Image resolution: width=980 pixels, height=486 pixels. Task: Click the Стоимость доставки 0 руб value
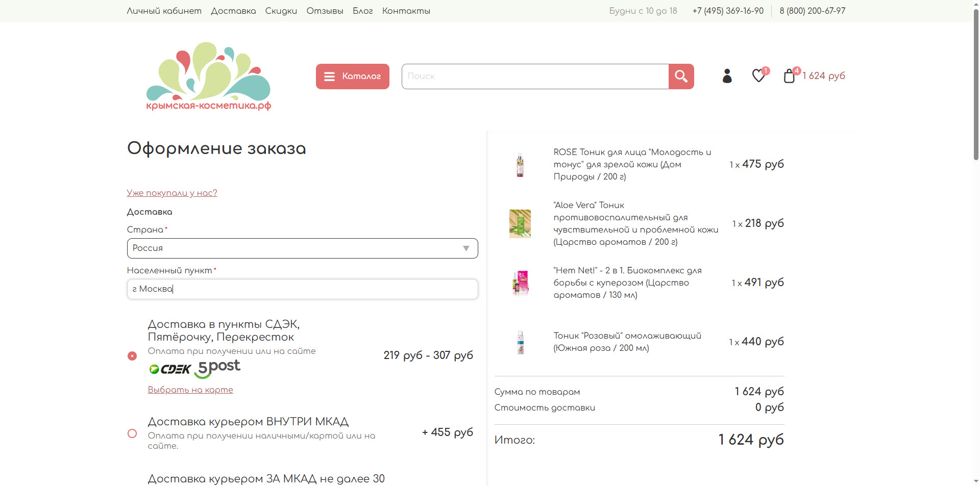pyautogui.click(x=770, y=407)
